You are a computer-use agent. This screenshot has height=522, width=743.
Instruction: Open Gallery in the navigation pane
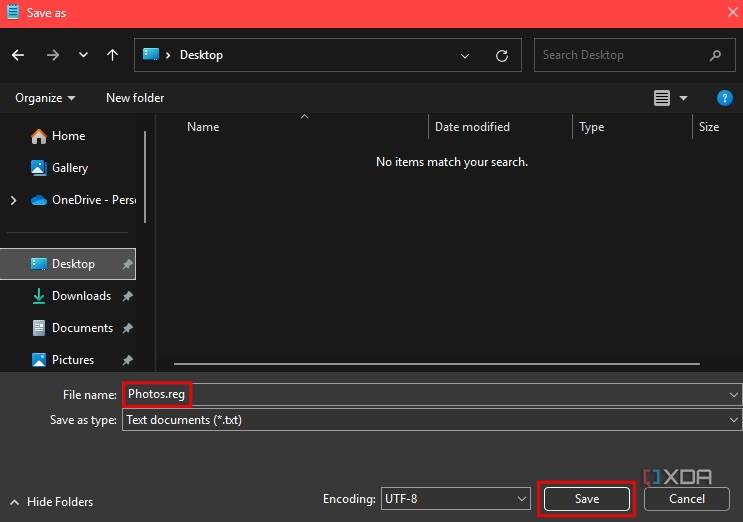tap(70, 168)
